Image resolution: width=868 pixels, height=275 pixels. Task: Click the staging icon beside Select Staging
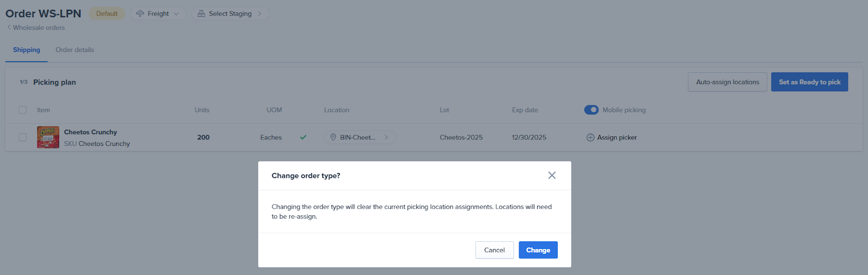(201, 14)
